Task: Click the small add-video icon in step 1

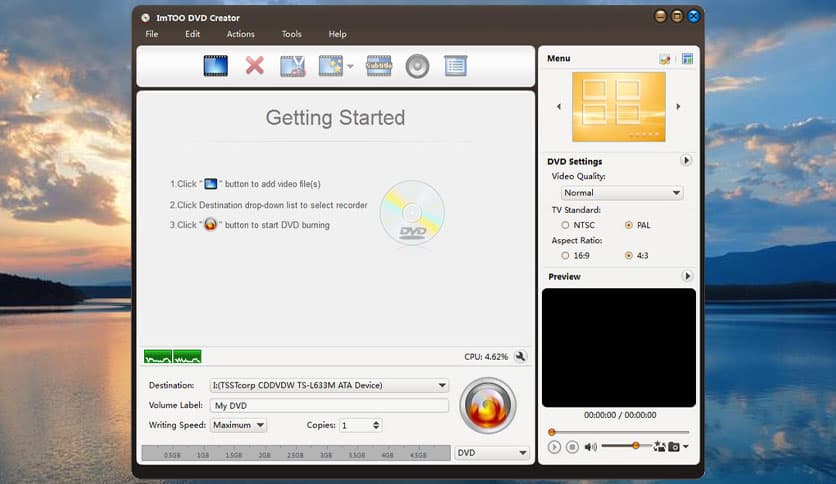Action: click(211, 184)
